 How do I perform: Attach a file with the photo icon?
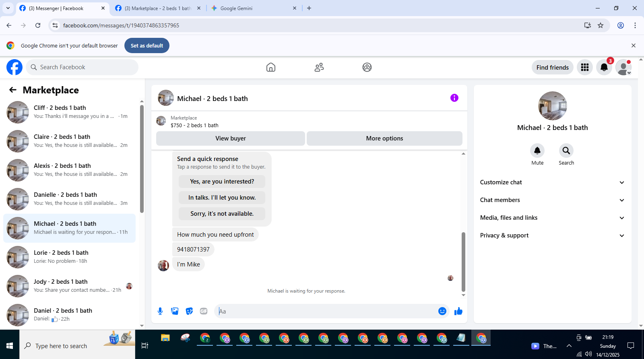pos(175,311)
